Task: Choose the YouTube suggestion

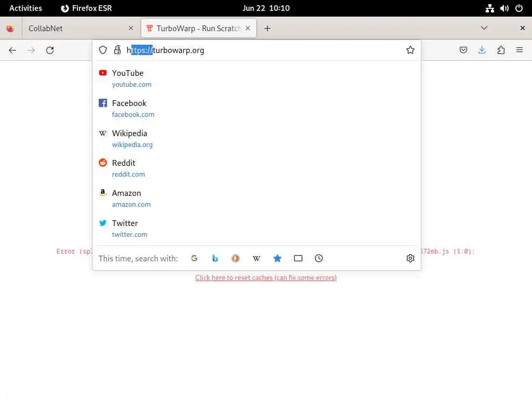Action: click(257, 78)
